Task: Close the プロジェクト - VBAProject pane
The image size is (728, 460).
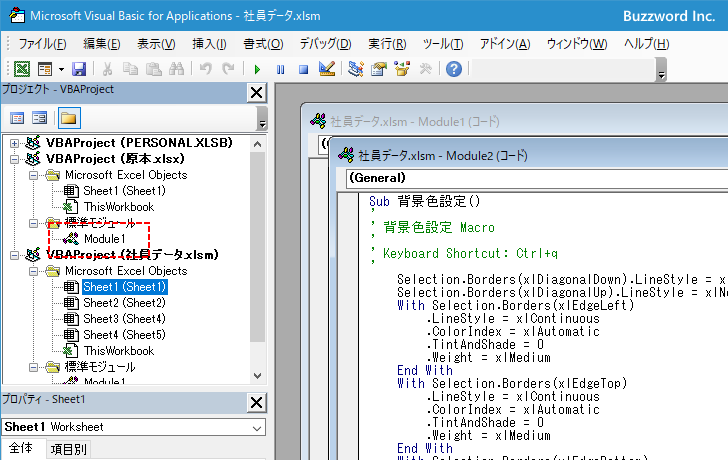Action: (256, 92)
